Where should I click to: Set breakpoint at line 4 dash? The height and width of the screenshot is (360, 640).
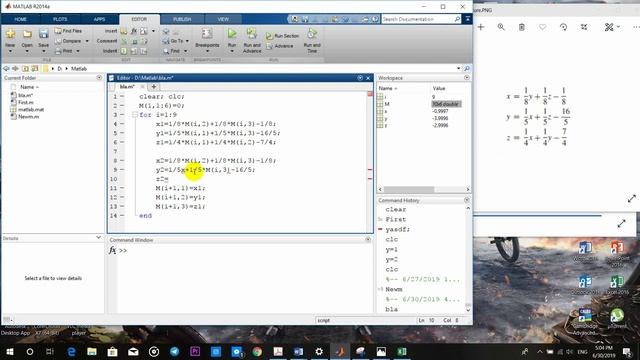(x=122, y=124)
